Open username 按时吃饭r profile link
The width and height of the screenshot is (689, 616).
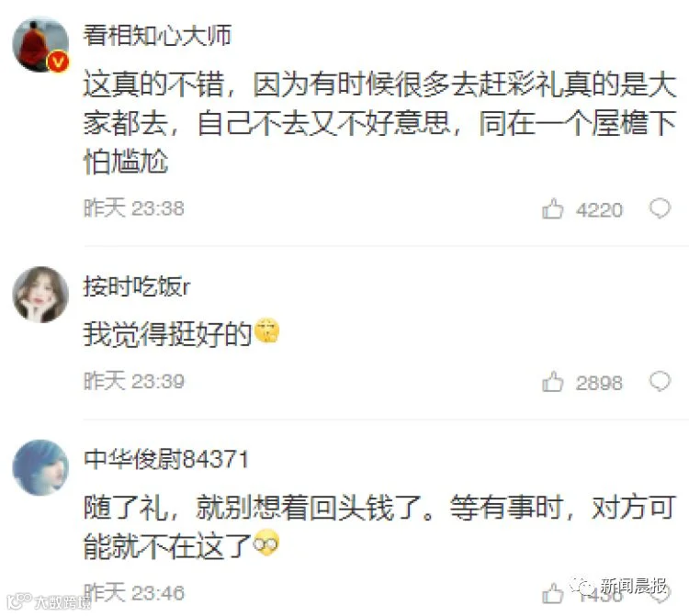(x=137, y=286)
